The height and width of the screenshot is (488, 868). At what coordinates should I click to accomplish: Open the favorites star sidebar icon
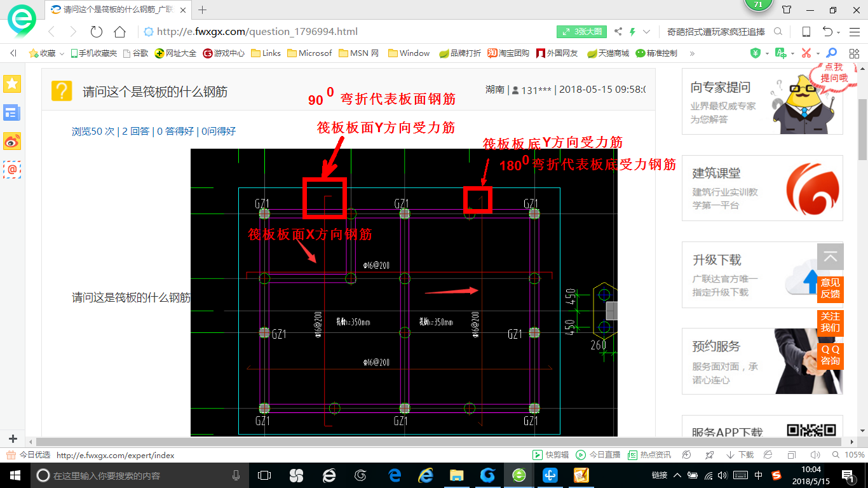(x=12, y=83)
